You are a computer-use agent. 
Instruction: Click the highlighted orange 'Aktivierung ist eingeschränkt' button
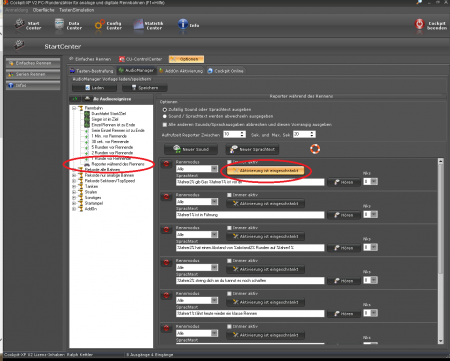(x=266, y=170)
